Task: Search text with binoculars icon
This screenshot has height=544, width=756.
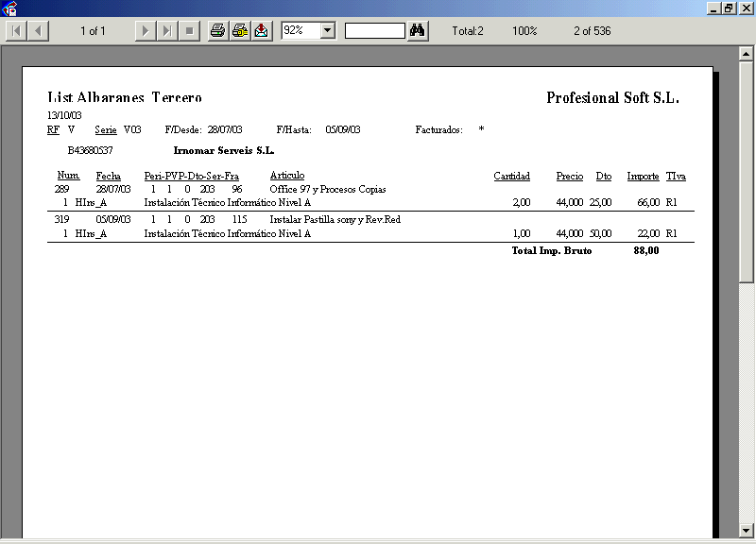Action: click(x=418, y=31)
